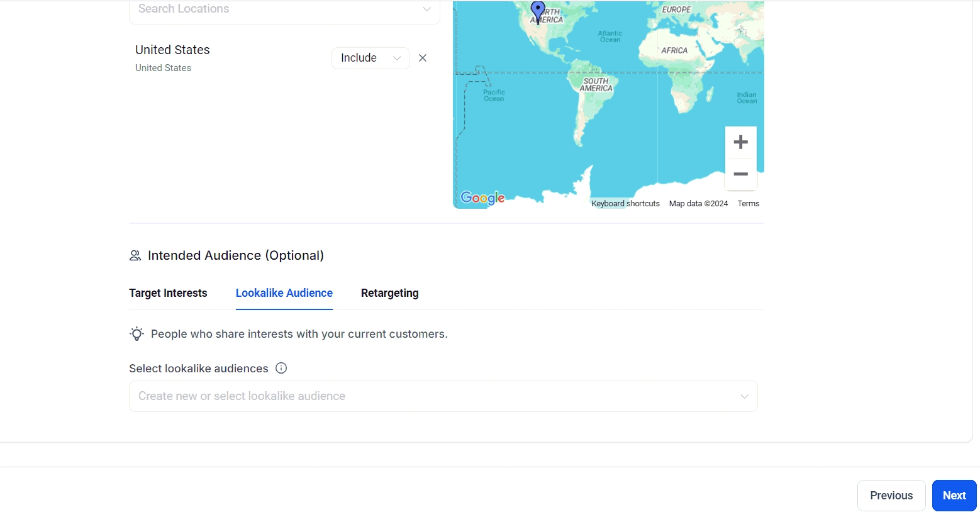Screen dimensions: 980x522
Task: Zoom in on the map
Action: point(740,142)
